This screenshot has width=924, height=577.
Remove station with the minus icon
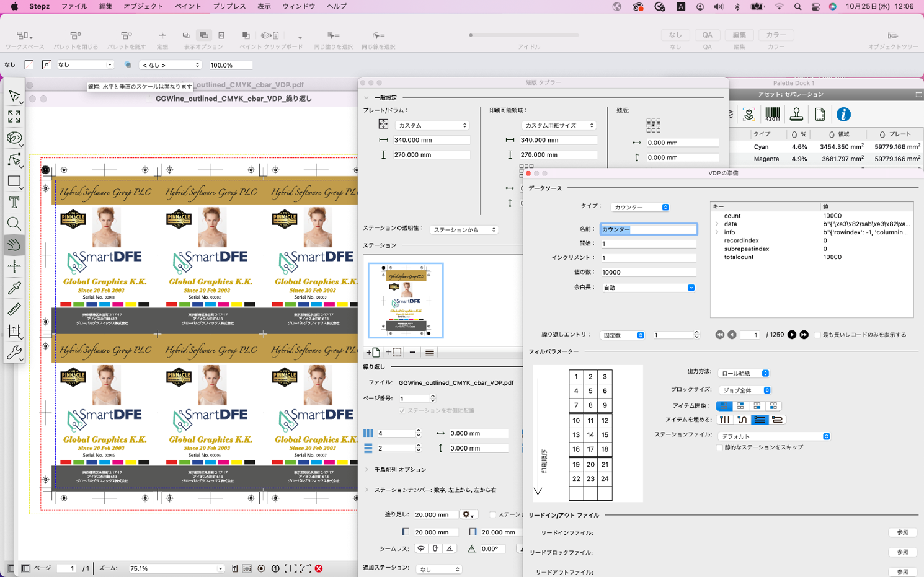coord(412,352)
